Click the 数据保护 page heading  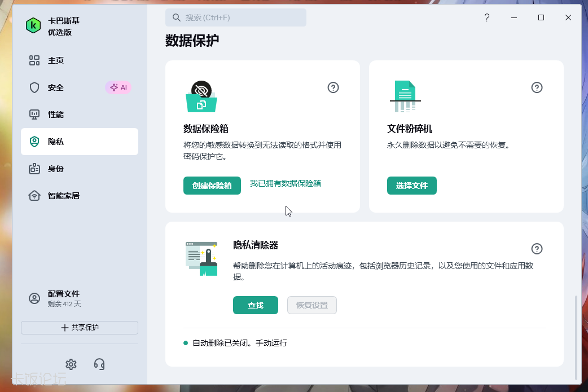coord(192,40)
